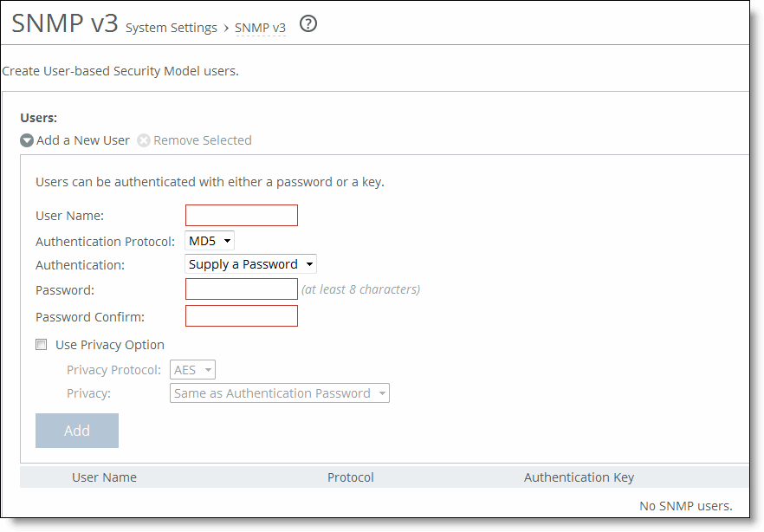Open the Authentication Protocol MD5 dropdown
This screenshot has width=764, height=532.
[209, 240]
